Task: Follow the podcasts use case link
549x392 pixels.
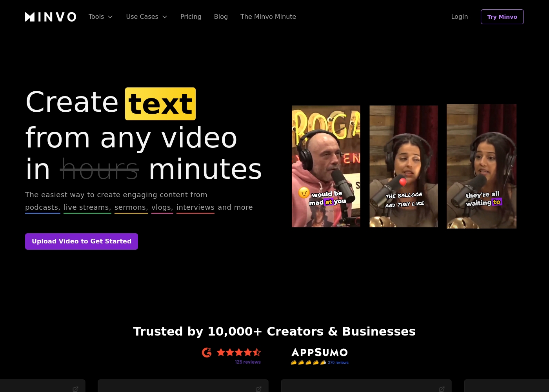Action: [42, 207]
